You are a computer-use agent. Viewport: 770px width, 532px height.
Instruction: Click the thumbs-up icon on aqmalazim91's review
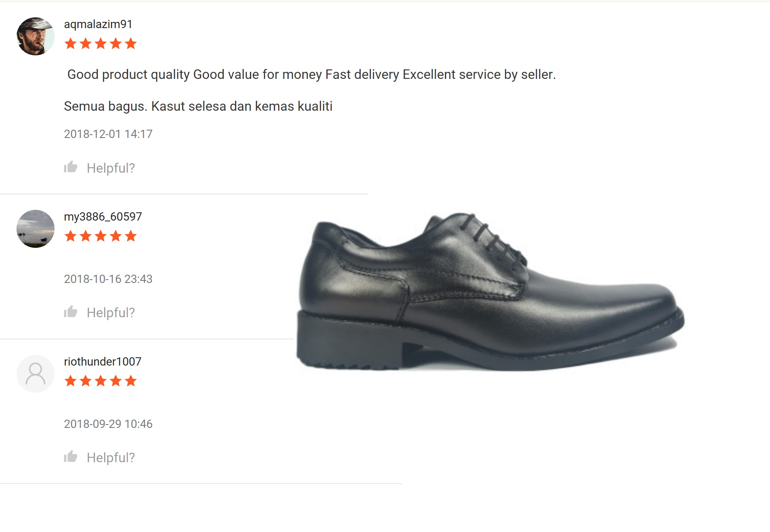tap(71, 167)
